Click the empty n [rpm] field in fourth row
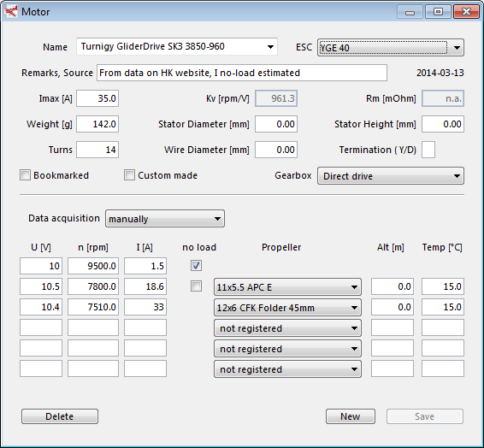 point(93,327)
